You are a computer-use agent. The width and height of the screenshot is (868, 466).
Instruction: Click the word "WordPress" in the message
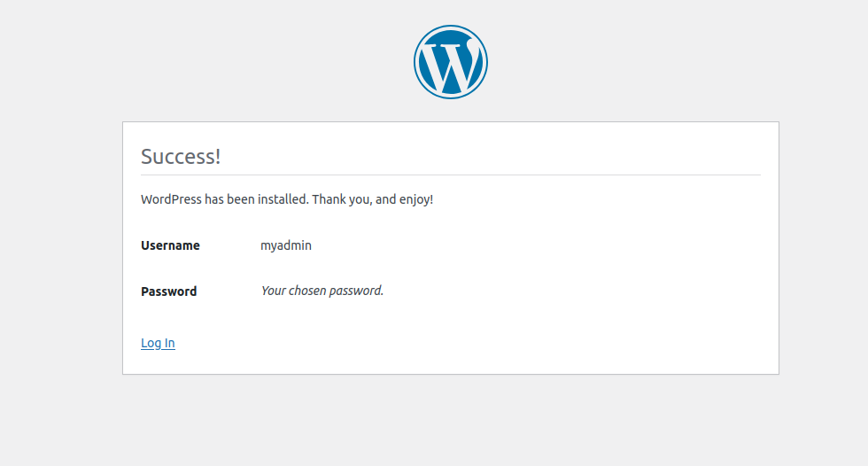coord(171,199)
